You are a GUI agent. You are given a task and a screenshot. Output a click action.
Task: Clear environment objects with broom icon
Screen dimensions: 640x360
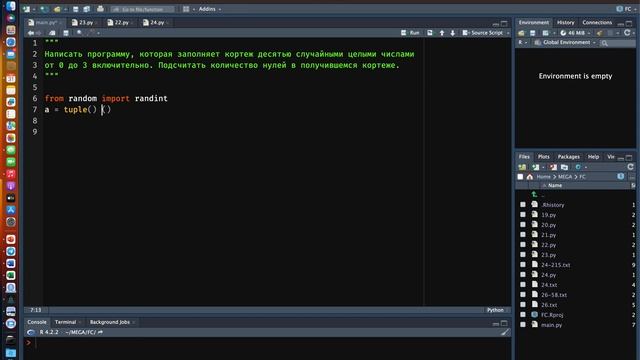[599, 33]
